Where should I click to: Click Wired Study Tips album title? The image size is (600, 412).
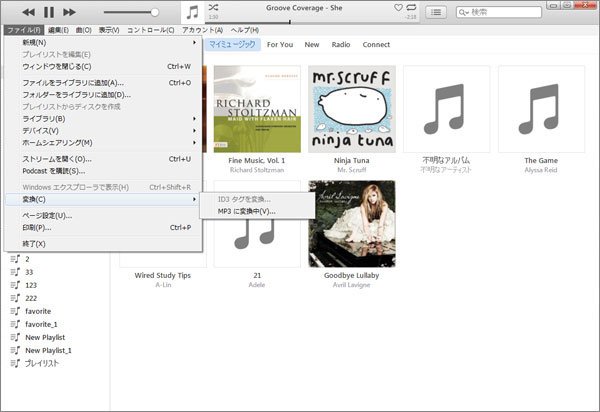[163, 275]
